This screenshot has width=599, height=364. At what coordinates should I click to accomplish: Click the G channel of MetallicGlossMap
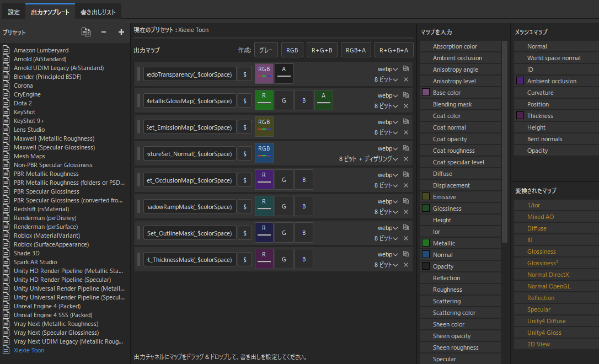pyautogui.click(x=284, y=100)
